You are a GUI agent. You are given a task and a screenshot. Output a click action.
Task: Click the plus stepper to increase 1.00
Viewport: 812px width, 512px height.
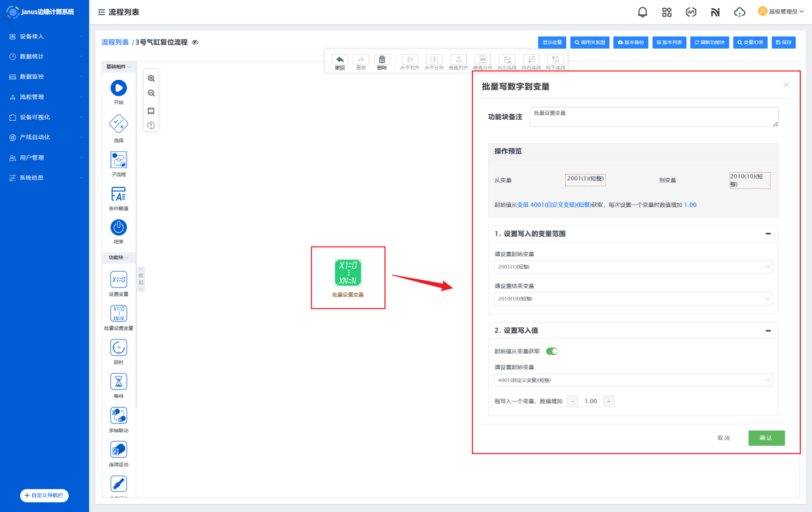pyautogui.click(x=609, y=402)
